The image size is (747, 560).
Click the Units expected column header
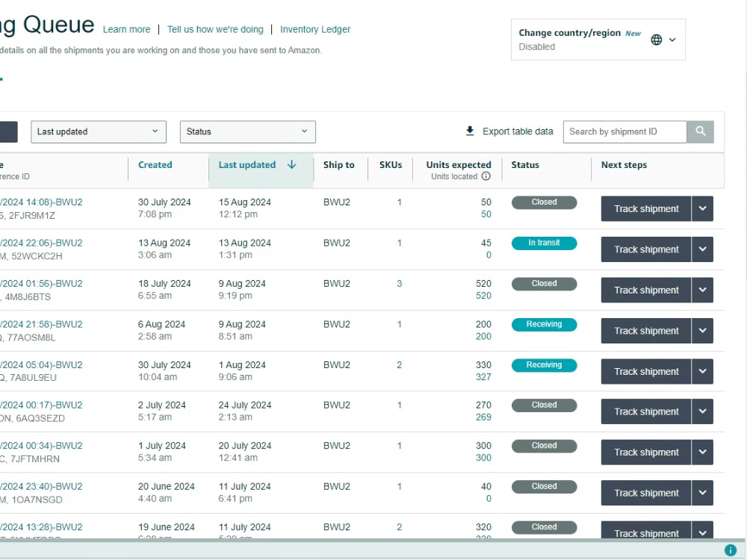click(x=459, y=165)
